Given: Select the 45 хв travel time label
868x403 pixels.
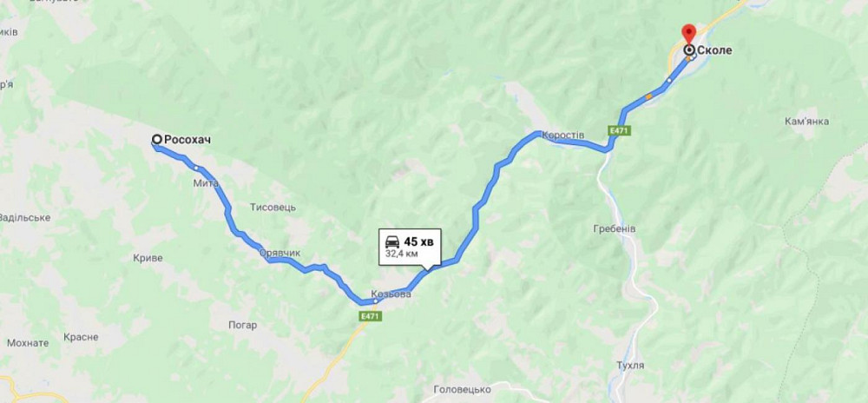Looking at the screenshot, I should pos(418,242).
